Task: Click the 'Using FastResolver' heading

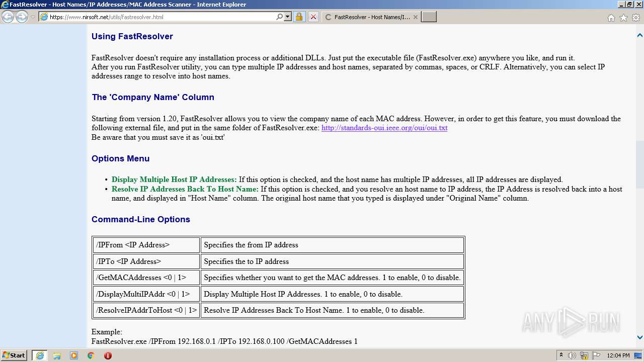Action: [x=132, y=36]
